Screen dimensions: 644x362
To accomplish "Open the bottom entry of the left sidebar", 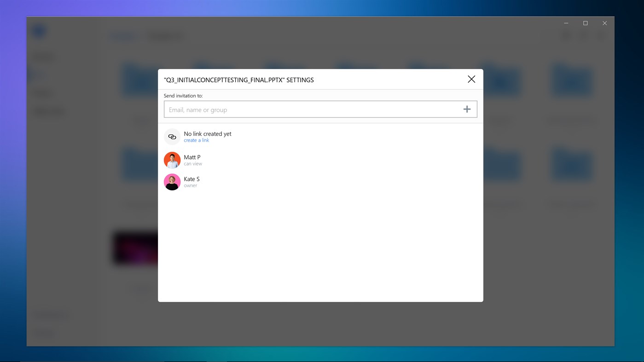I will 44,332.
